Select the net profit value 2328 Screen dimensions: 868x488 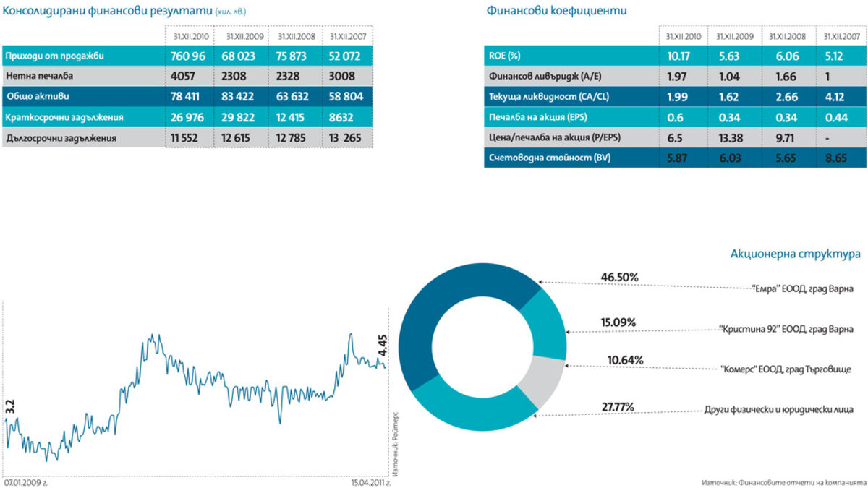click(x=288, y=75)
